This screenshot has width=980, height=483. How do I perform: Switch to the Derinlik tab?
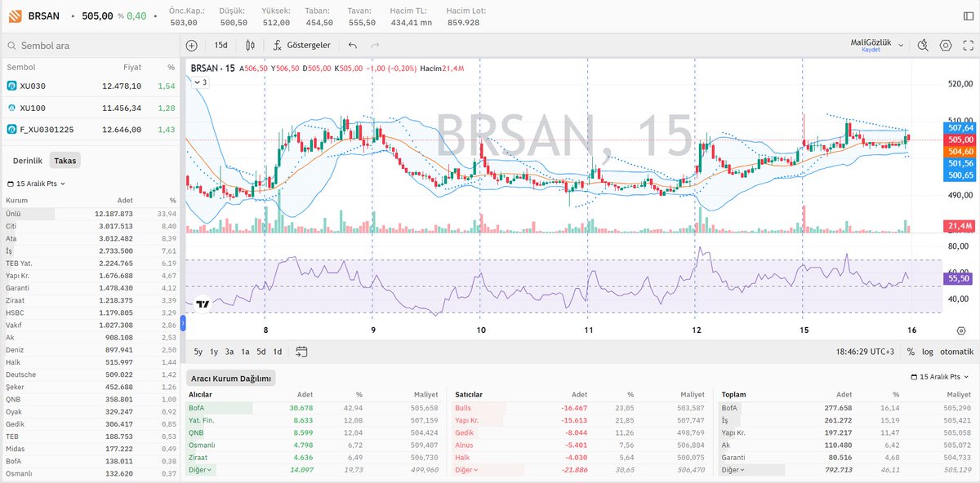[30, 160]
